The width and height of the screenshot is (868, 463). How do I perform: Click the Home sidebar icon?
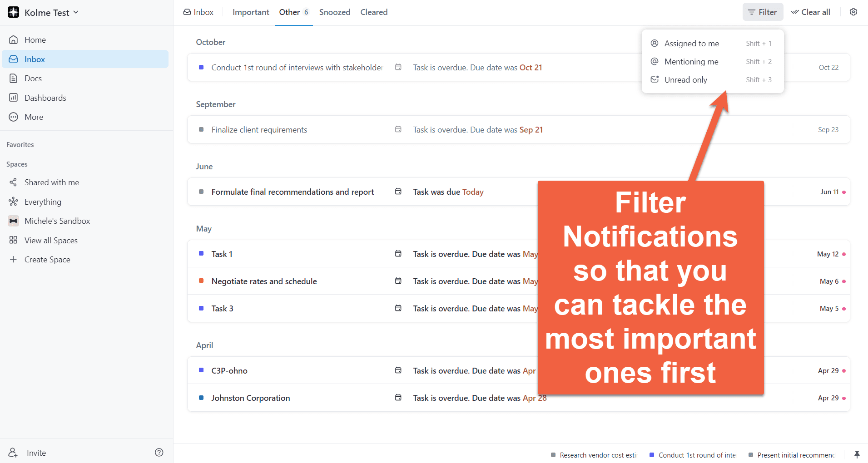pyautogui.click(x=14, y=40)
